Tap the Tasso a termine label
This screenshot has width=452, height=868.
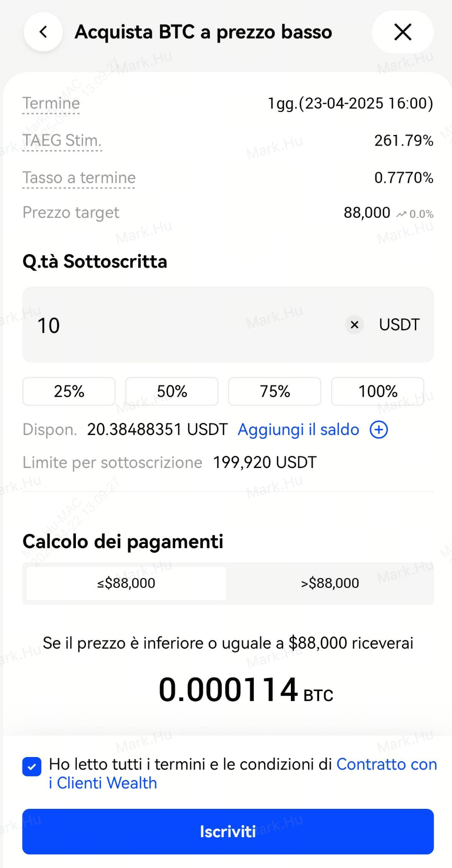79,178
